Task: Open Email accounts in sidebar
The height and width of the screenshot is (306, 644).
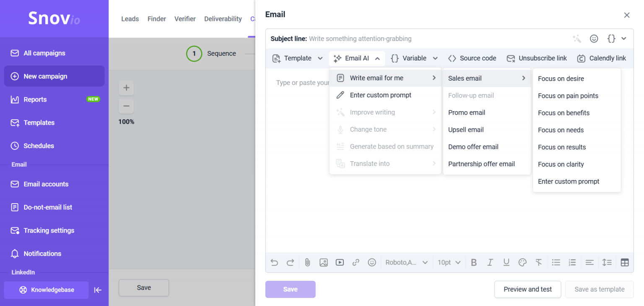Action: click(55, 184)
